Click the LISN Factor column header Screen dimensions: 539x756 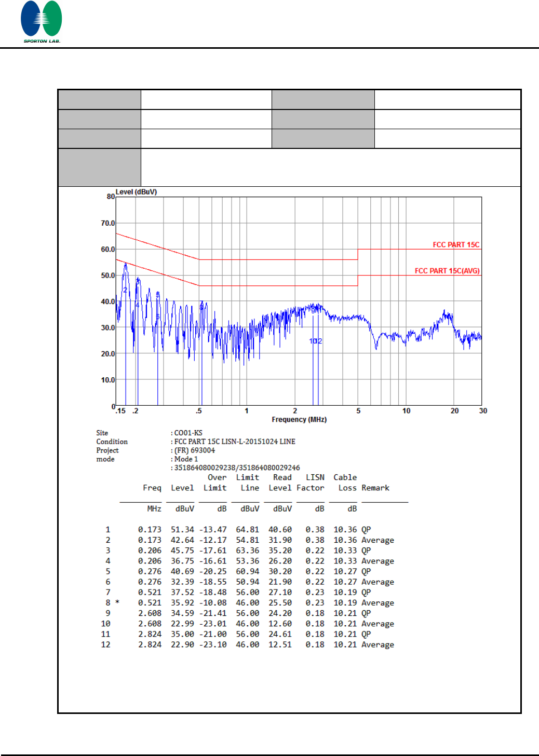click(311, 483)
